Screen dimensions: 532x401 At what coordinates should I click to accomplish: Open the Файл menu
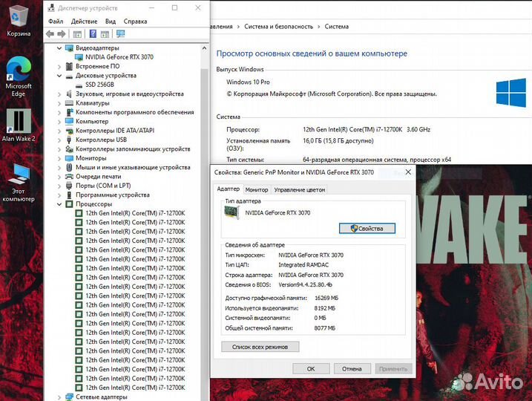tap(56, 22)
